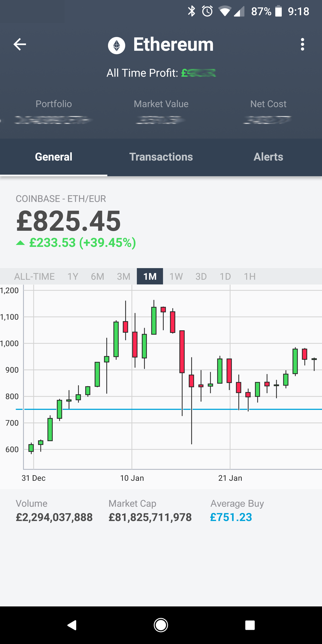This screenshot has width=322, height=644.
Task: Select 1M chart range
Action: click(150, 277)
